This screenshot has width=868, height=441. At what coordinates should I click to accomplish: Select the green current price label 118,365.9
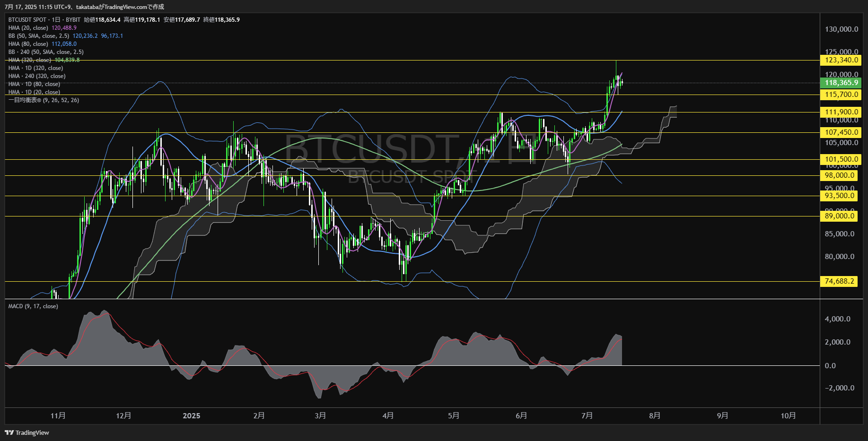coord(841,83)
